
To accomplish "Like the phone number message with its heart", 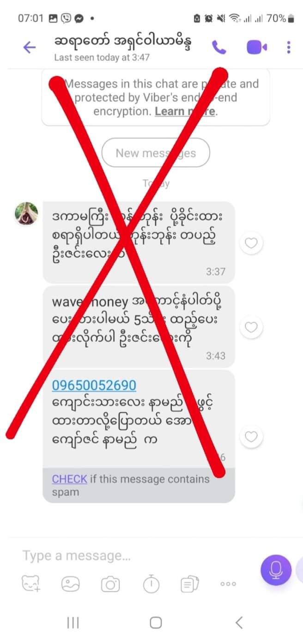I will point(251,436).
